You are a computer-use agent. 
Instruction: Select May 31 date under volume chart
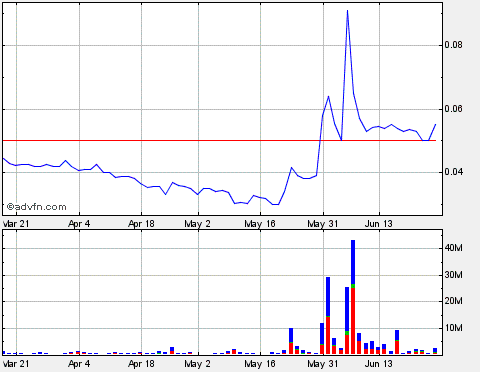[323, 364]
